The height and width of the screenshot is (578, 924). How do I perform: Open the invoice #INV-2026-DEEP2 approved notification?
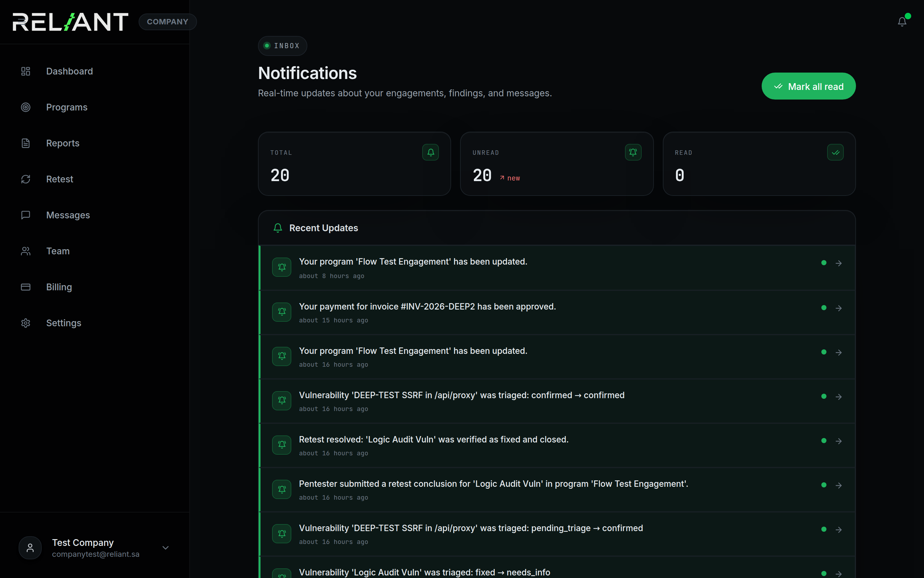(x=557, y=312)
